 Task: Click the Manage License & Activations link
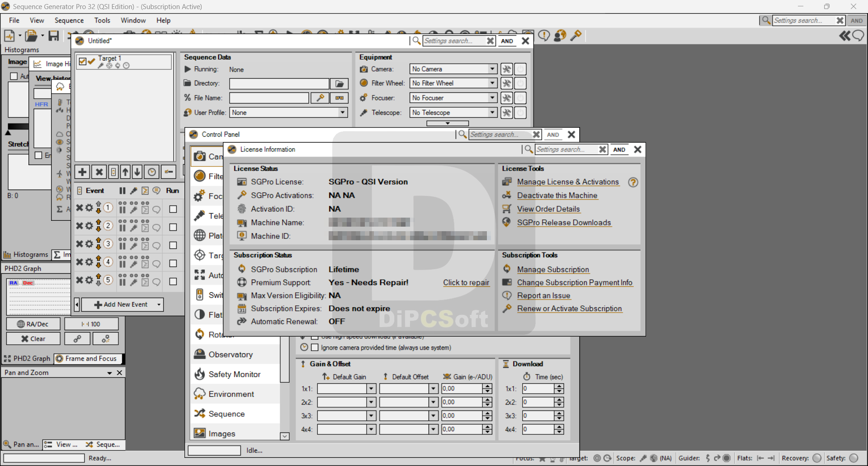coord(568,182)
